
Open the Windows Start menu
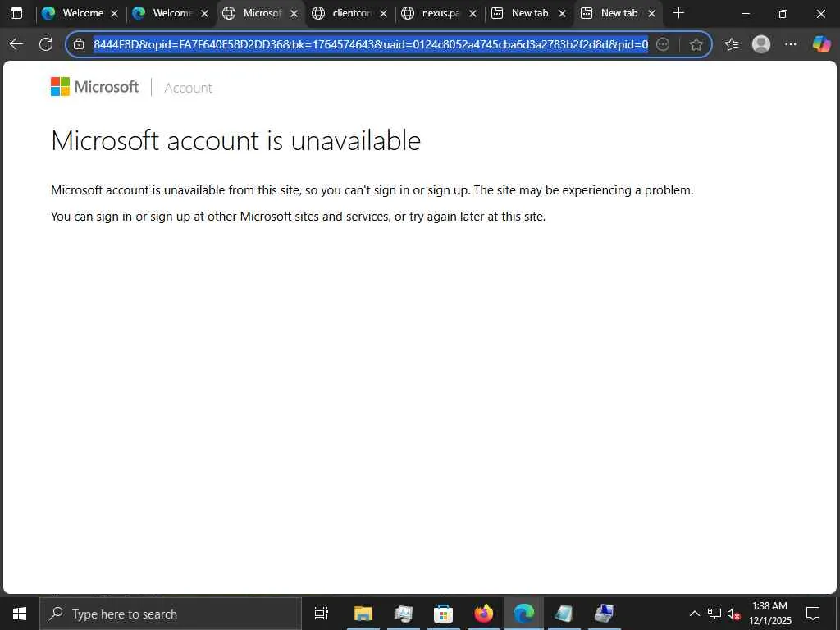point(20,614)
